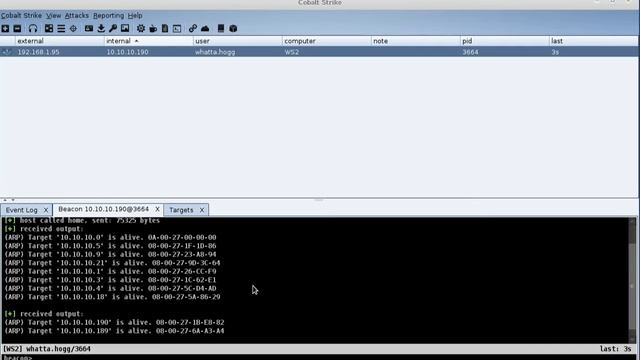Sort by internal column header
Image resolution: width=640 pixels, height=360 pixels.
(149, 41)
